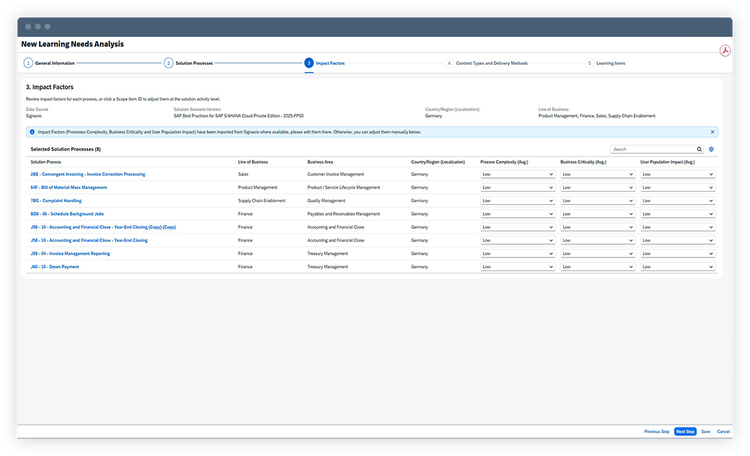The height and width of the screenshot is (456, 750).
Task: Open Business Criticality dropdown for 7BG row
Action: (597, 201)
